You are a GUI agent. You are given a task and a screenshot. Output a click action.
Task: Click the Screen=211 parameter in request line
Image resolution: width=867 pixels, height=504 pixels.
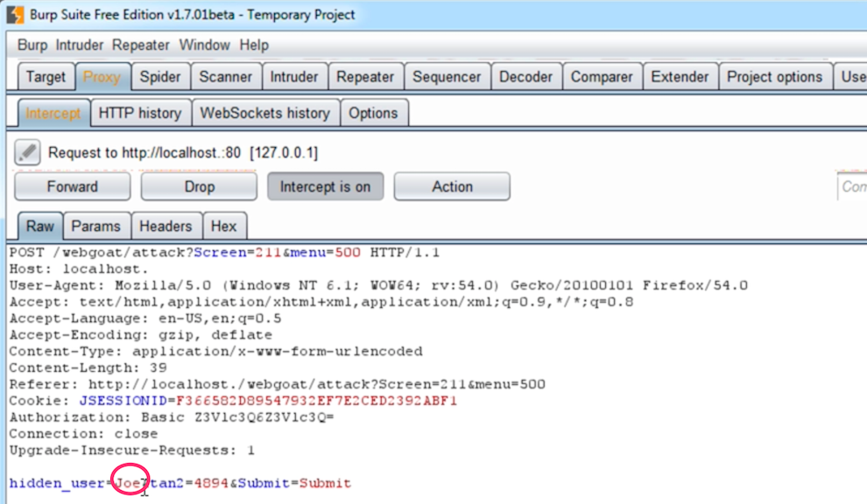click(237, 253)
